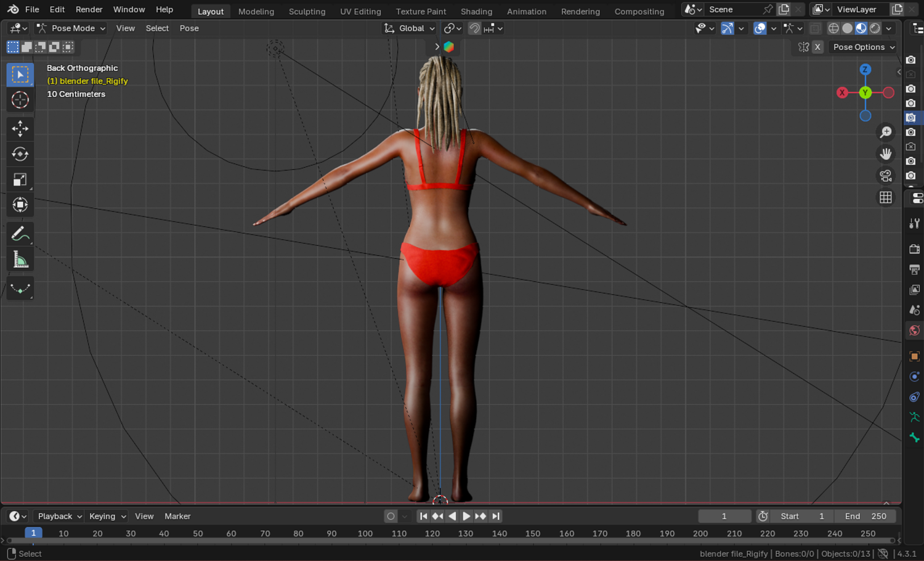The image size is (924, 561).
Task: Toggle the camera view icon
Action: coord(886,176)
